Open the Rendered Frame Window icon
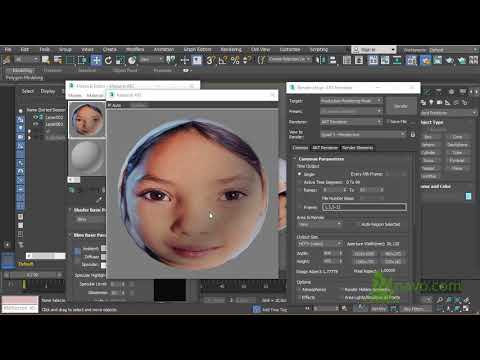 pyautogui.click(x=437, y=60)
